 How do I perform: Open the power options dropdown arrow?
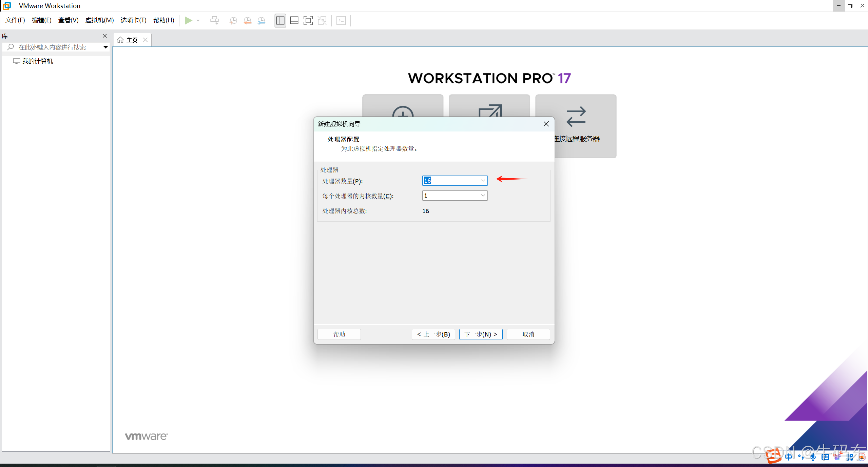(x=198, y=20)
